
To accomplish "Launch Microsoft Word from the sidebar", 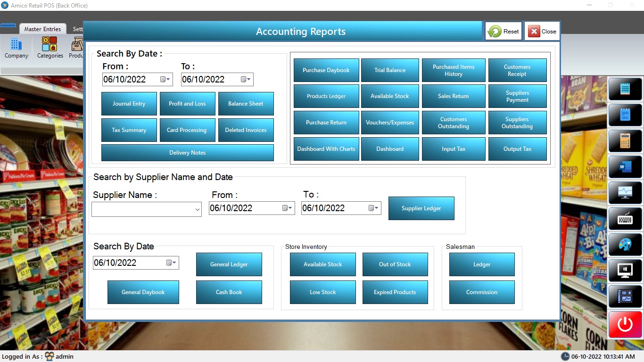I will [625, 167].
